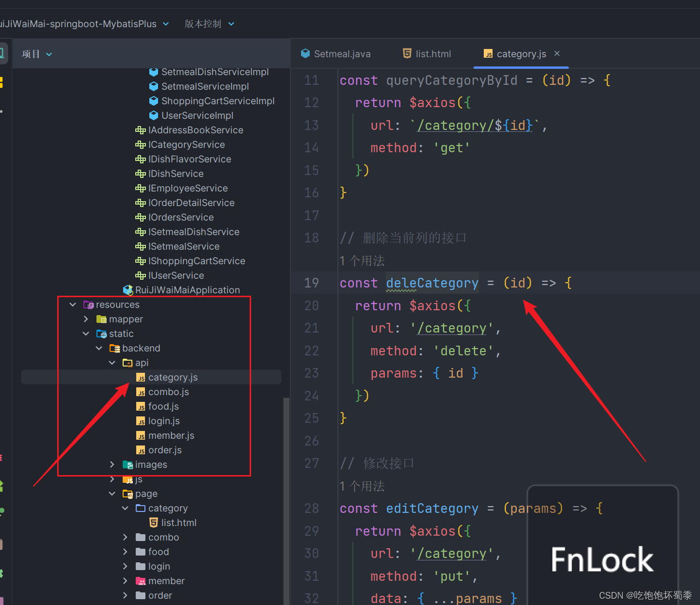Image resolution: width=700 pixels, height=605 pixels.
Task: Select ISetmealDishService in the tree
Action: (194, 232)
